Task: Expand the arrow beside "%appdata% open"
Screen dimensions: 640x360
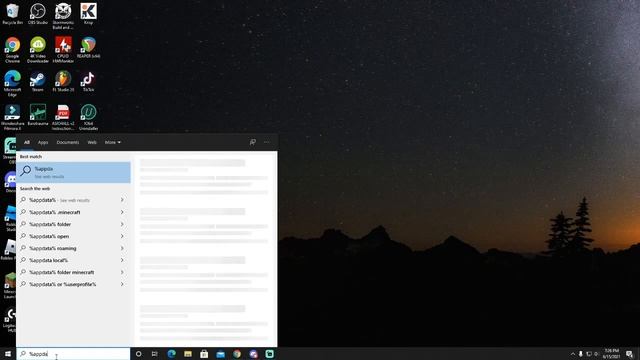Action: click(x=122, y=236)
